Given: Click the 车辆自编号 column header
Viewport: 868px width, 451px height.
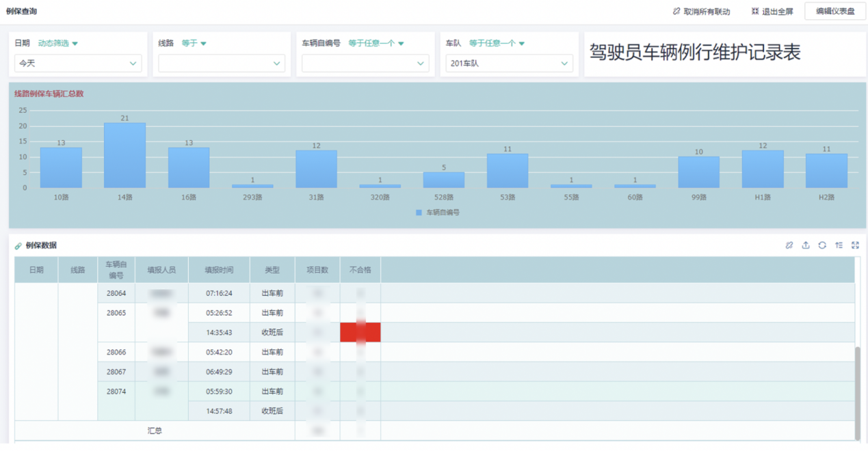Looking at the screenshot, I should tap(116, 270).
